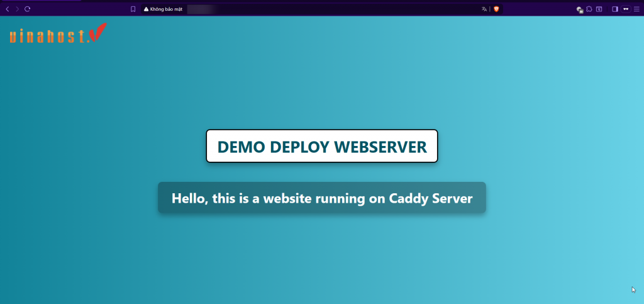Click the forward navigation arrow
This screenshot has height=304, width=644.
click(x=17, y=9)
